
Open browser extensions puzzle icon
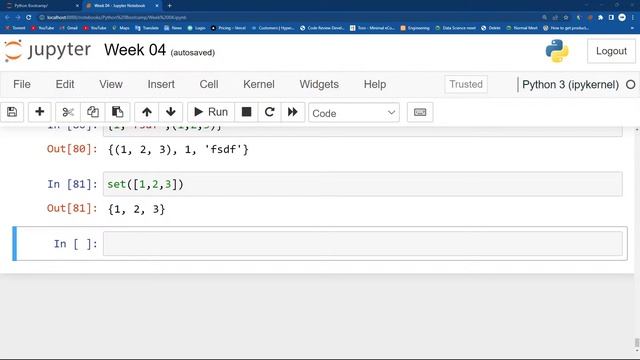(x=600, y=17)
